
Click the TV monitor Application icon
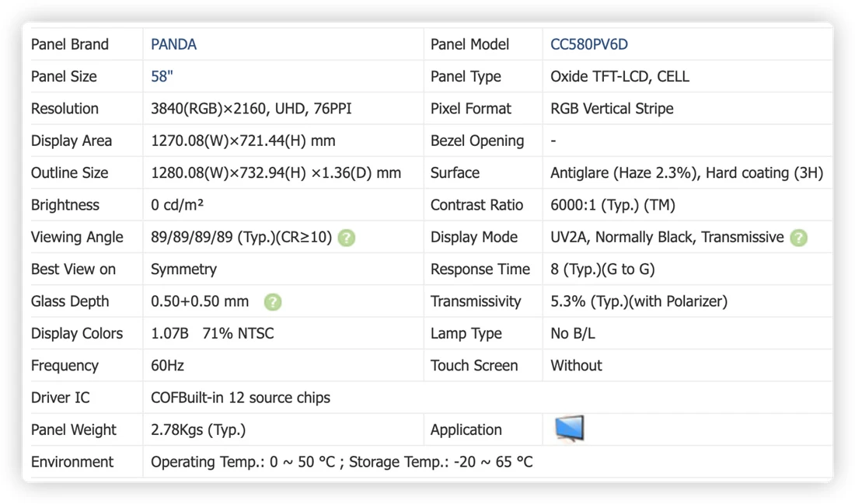pos(569,429)
